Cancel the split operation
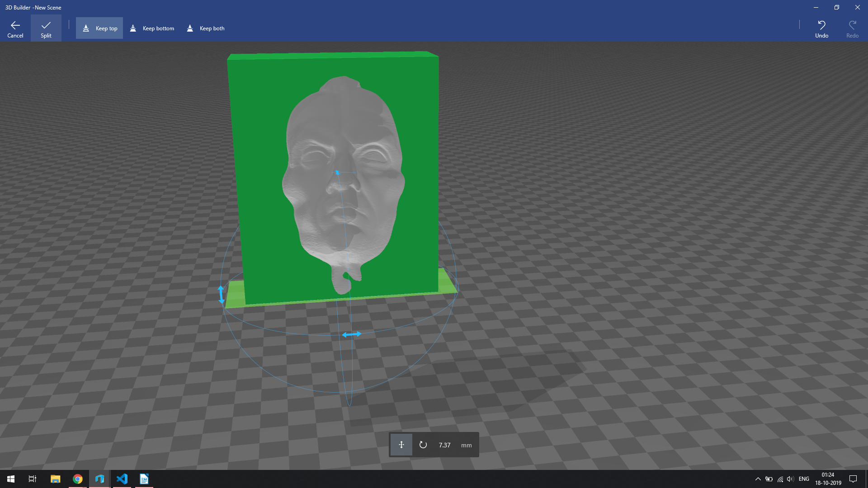This screenshot has width=868, height=488. pyautogui.click(x=15, y=28)
